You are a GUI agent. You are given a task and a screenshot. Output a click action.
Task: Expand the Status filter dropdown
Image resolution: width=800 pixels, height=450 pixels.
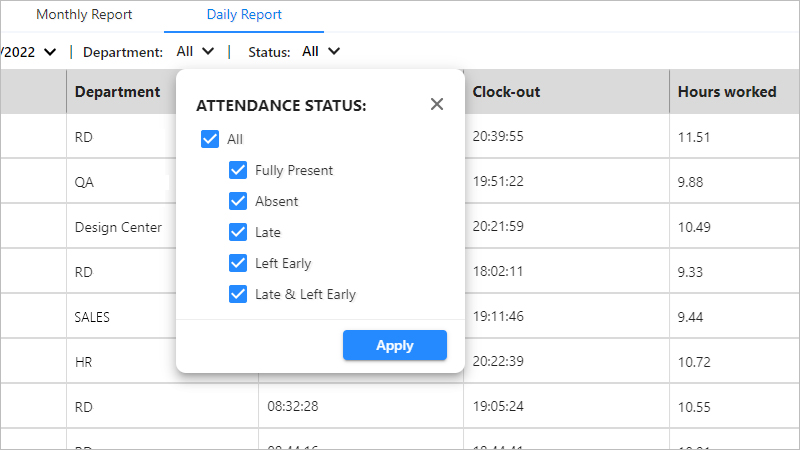pyautogui.click(x=321, y=51)
